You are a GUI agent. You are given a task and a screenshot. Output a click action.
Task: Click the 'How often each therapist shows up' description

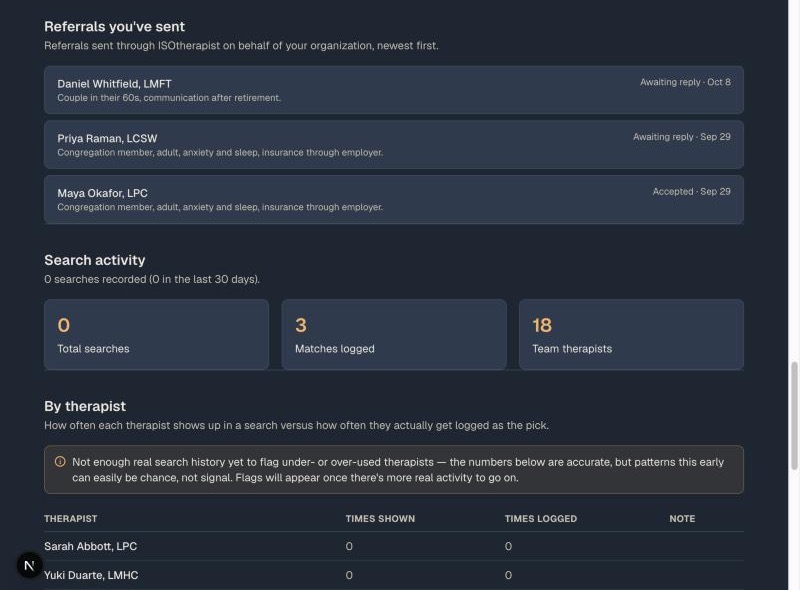[296, 425]
